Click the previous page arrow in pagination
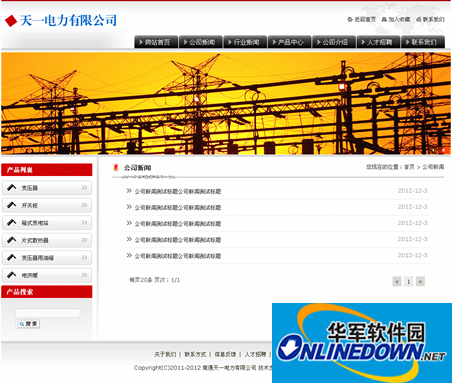The height and width of the screenshot is (383, 452). (x=397, y=282)
